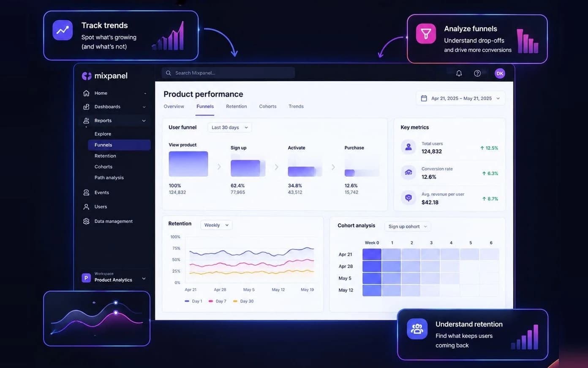This screenshot has height=368, width=588.
Task: Switch to the Trends tab
Action: coord(296,106)
